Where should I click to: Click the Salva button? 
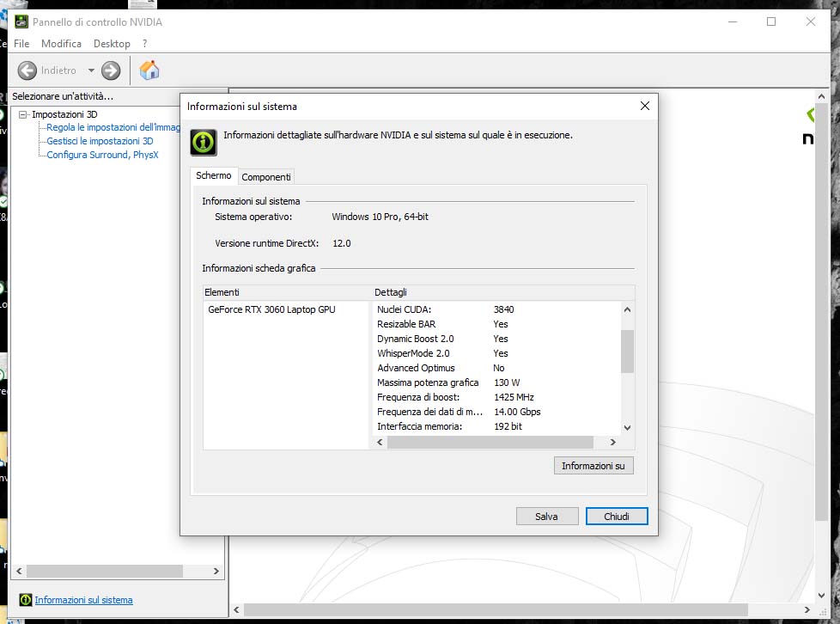coord(546,517)
